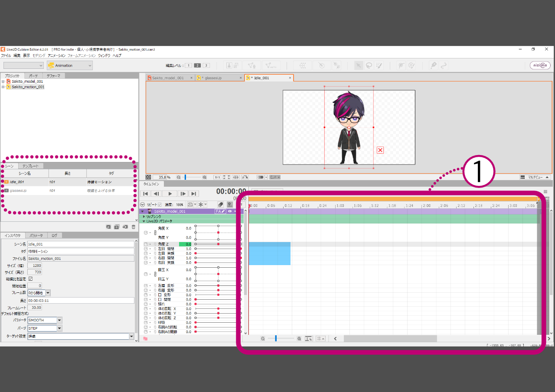Open the マルチビュー dropdown
This screenshot has width=555, height=392.
click(x=535, y=177)
